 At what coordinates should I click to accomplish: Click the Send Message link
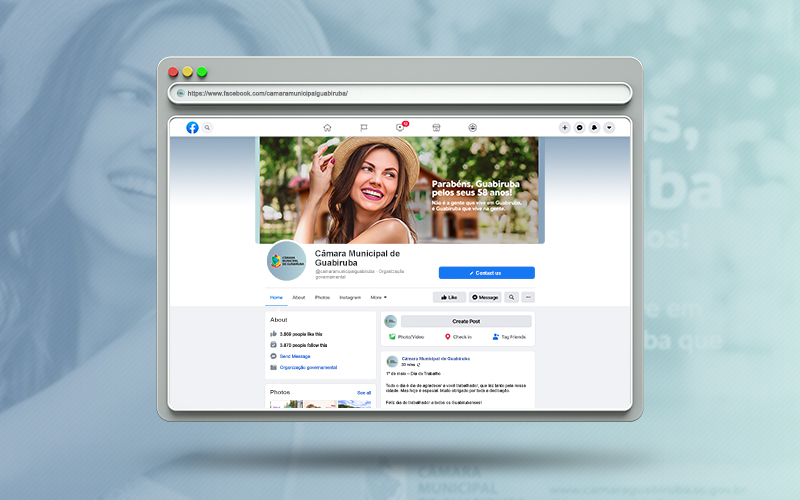(295, 356)
